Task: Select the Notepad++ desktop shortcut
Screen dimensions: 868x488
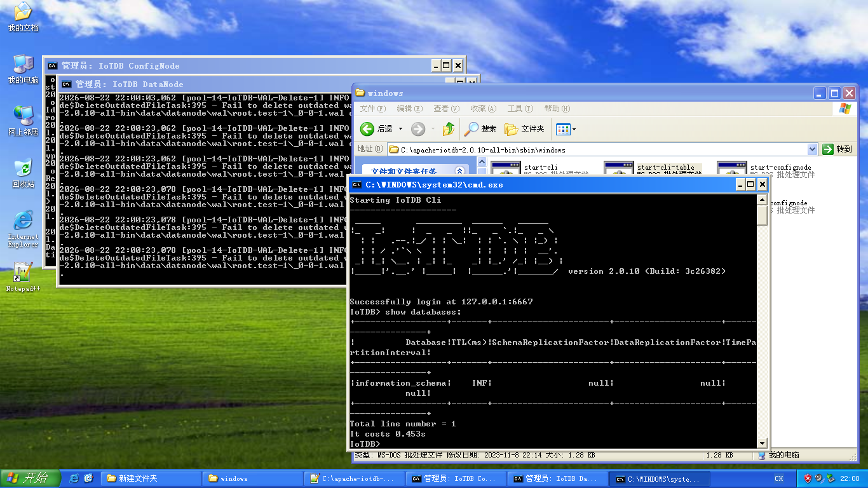Action: (x=23, y=277)
